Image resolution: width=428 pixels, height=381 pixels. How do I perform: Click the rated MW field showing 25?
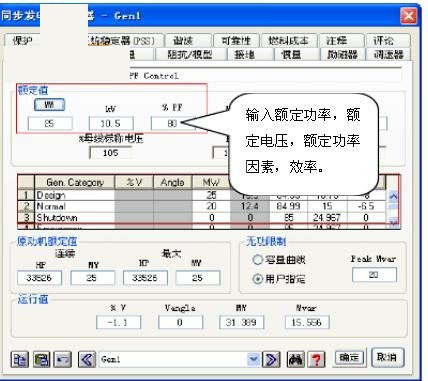click(x=50, y=123)
